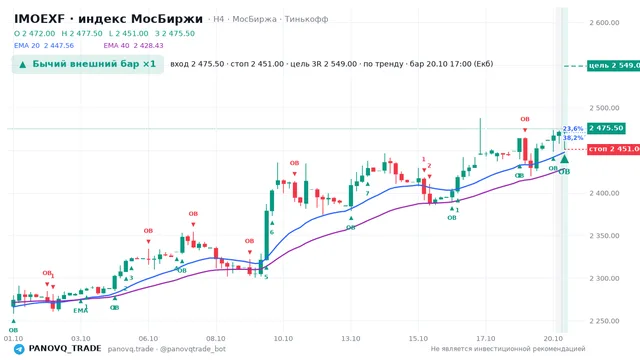The width and height of the screenshot is (640, 360).
Task: Click the PANOVQ_TRADE channel name
Action: (65, 349)
